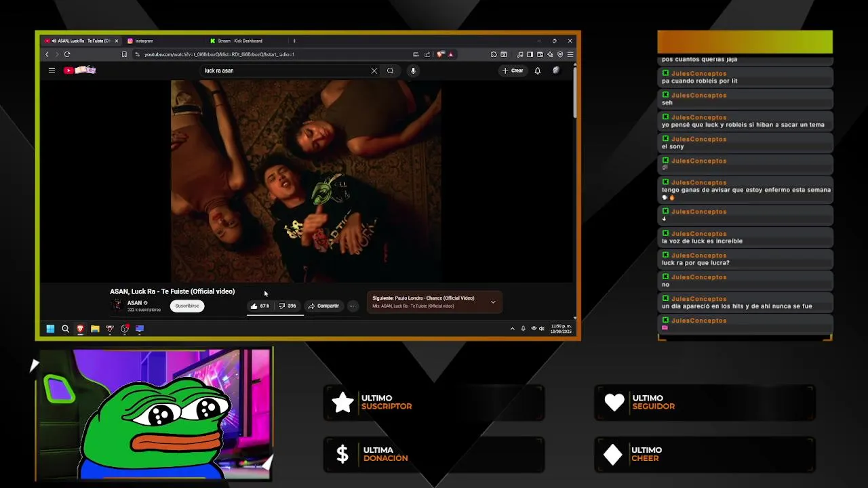Start voice search with the microphone
Image resolution: width=868 pixels, height=488 pixels.
tap(413, 70)
